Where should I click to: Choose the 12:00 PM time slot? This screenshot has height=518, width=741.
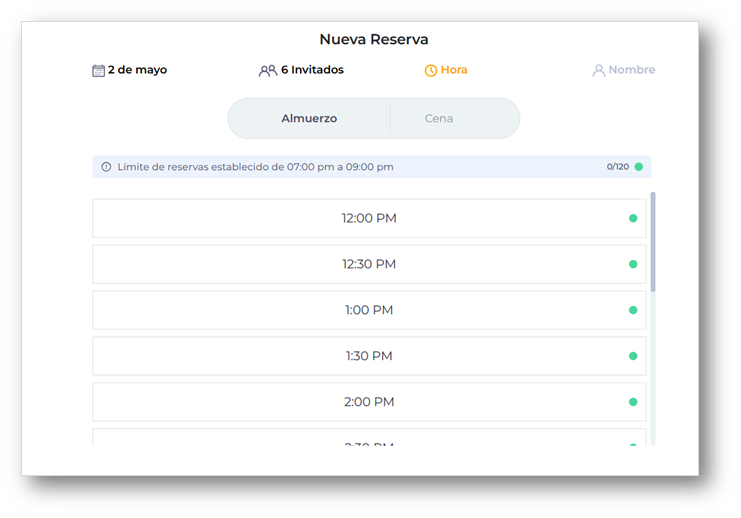point(369,218)
